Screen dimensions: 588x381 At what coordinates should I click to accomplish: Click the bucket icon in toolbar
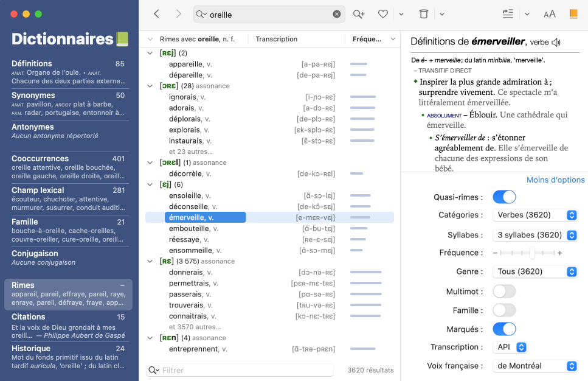424,14
